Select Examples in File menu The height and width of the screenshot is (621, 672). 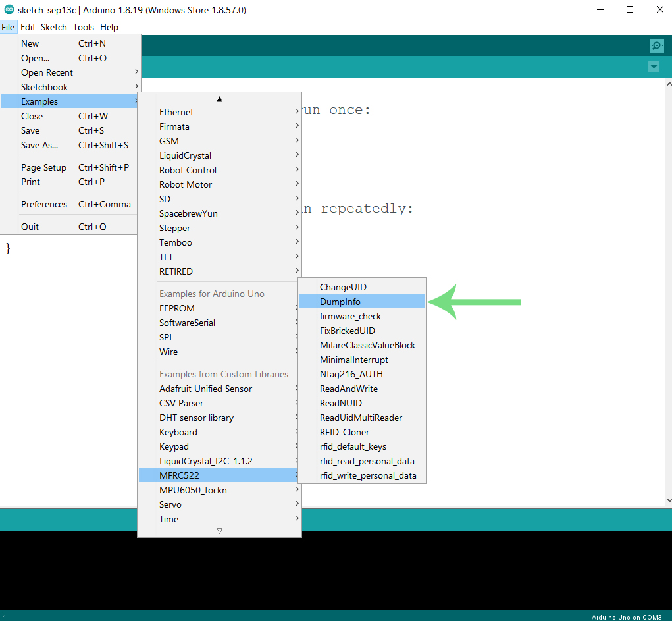pos(68,101)
